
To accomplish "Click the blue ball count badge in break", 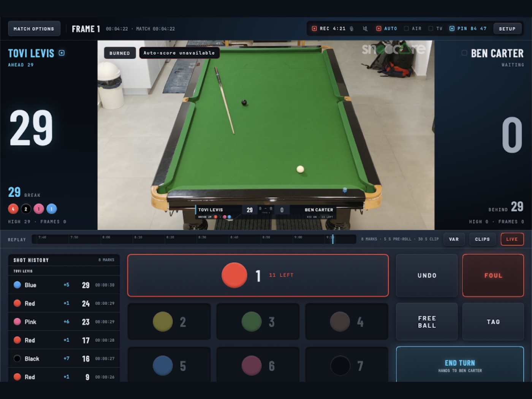I will click(52, 209).
